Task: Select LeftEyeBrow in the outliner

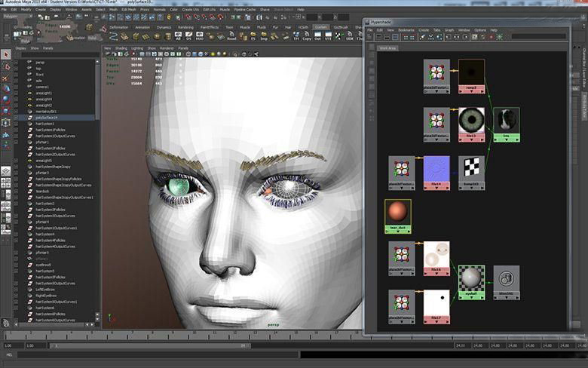Action: [45, 290]
